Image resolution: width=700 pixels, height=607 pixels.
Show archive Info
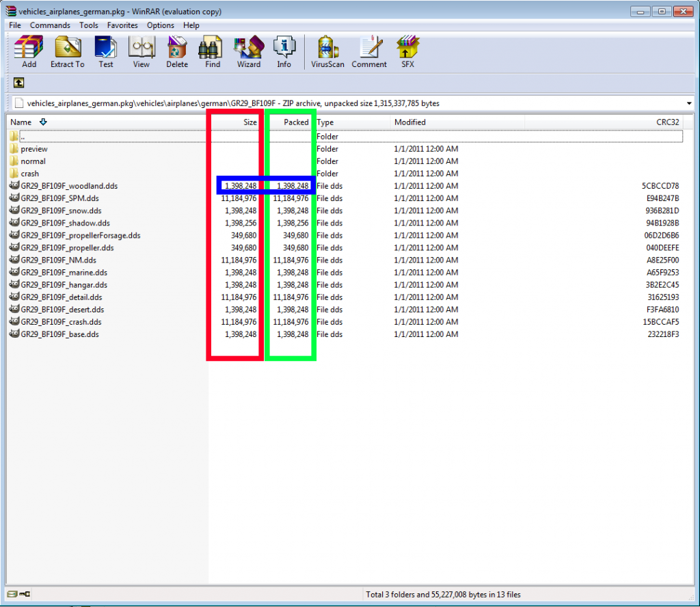click(284, 51)
